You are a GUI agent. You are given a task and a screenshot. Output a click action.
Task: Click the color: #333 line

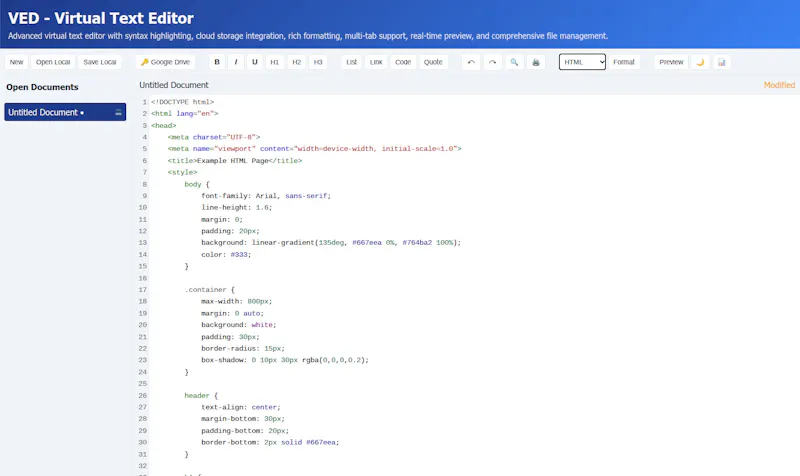point(226,255)
